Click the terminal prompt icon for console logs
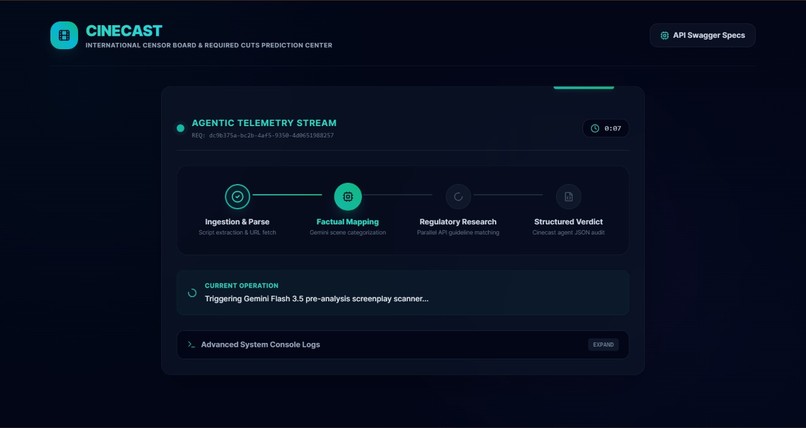This screenshot has width=806, height=428. point(191,345)
